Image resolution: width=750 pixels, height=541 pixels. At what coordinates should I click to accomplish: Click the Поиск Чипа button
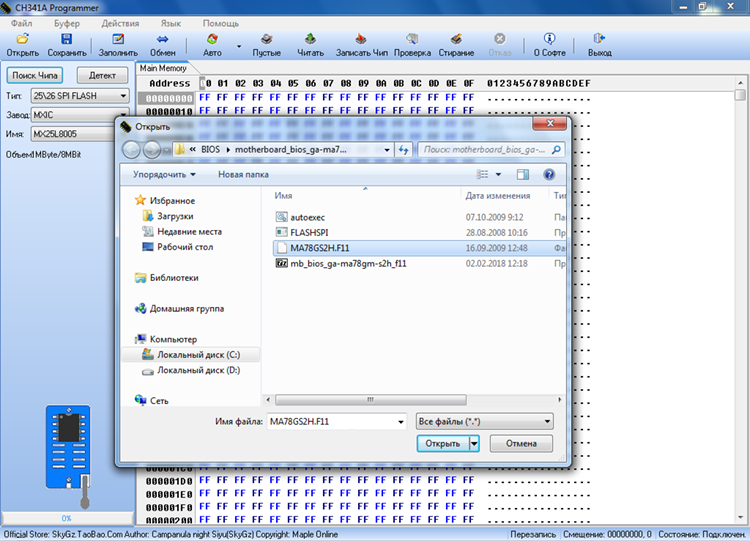coord(34,75)
